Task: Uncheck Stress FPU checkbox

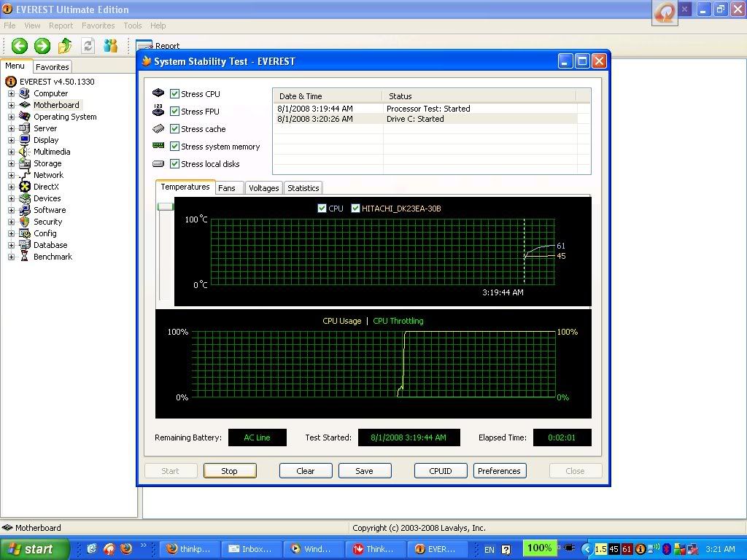Action: click(175, 112)
